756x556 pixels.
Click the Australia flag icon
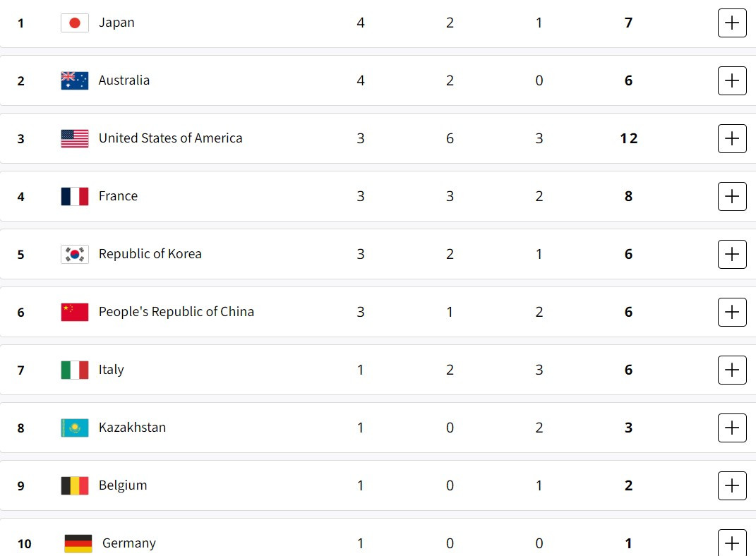point(75,80)
